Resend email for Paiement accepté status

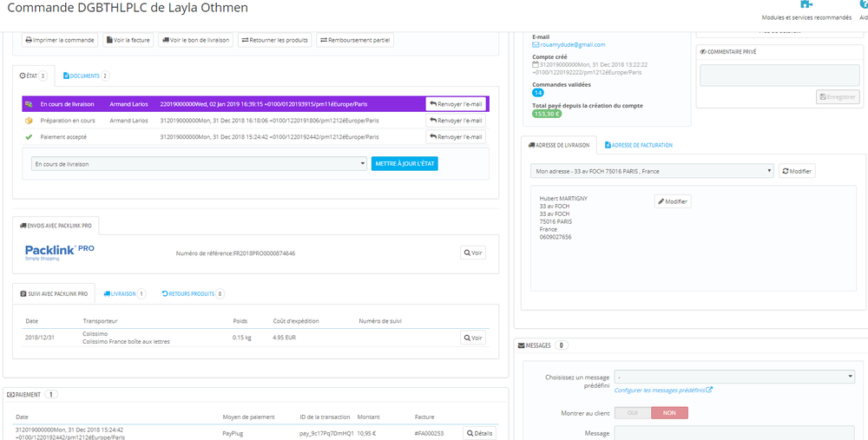[x=456, y=137]
